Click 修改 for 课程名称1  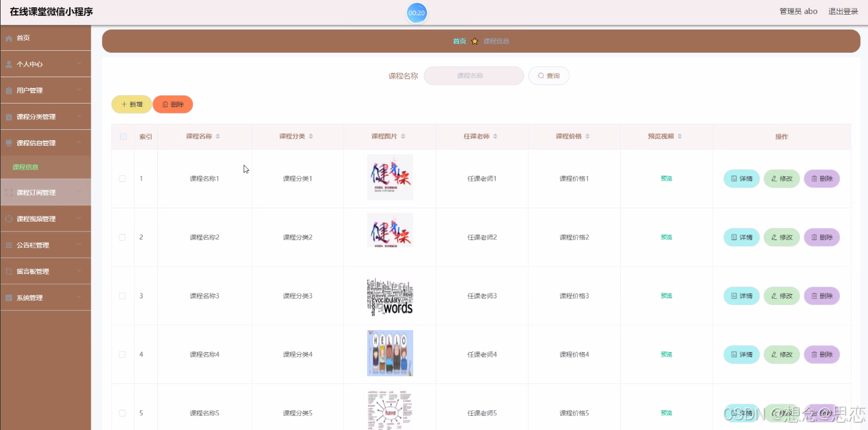[782, 179]
